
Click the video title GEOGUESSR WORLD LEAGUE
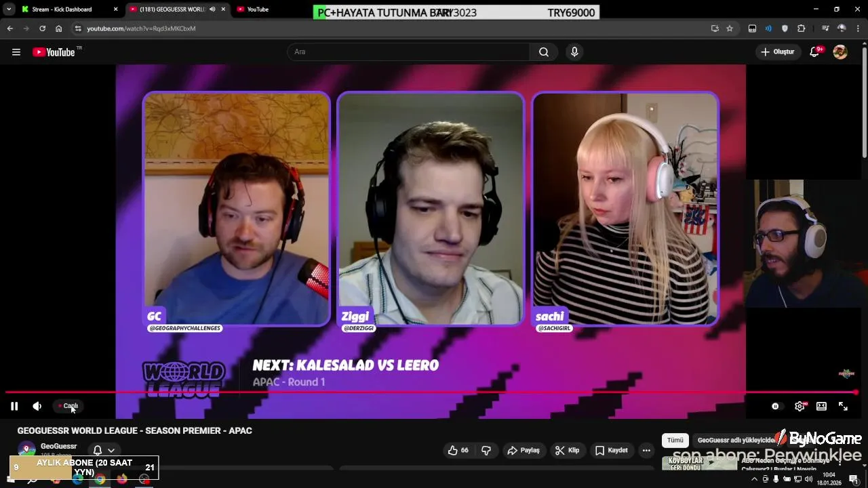135,430
